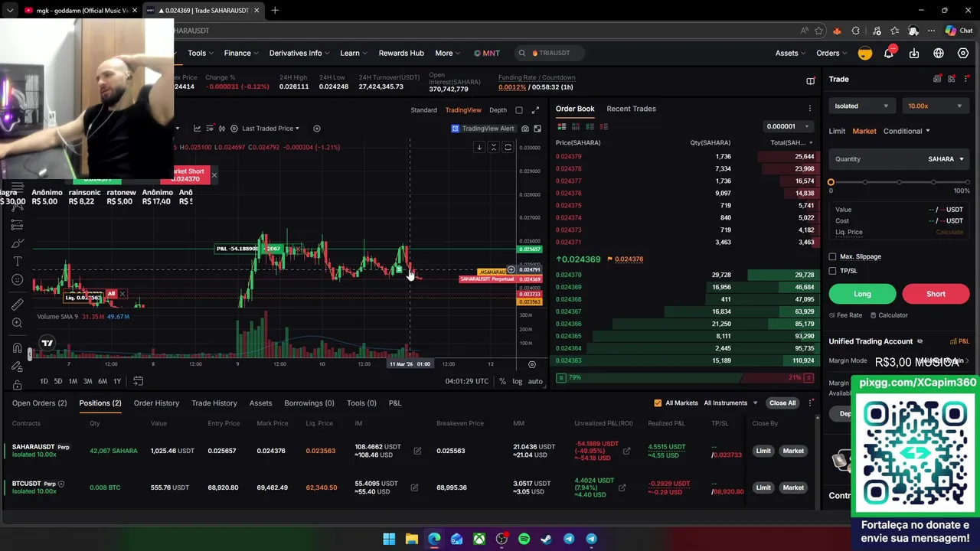Share BTCUSDT unrealized P&L
Viewport: 980px width, 551px height.
click(x=622, y=487)
